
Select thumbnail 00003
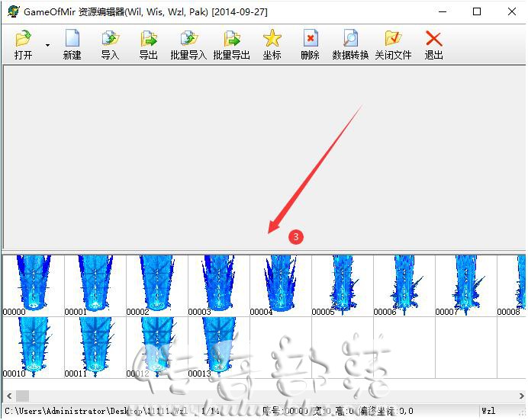pyautogui.click(x=219, y=286)
